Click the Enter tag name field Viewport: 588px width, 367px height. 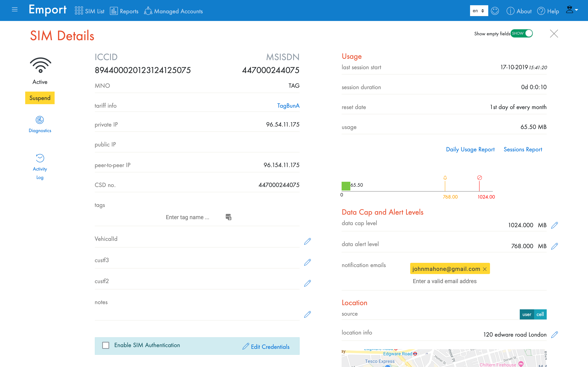point(187,217)
